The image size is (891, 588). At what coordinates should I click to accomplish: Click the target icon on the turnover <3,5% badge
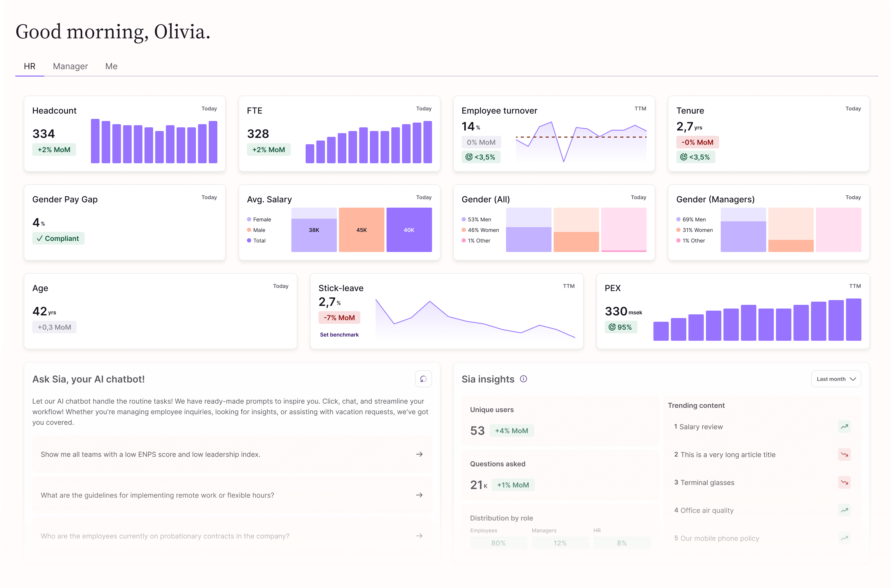coord(469,157)
